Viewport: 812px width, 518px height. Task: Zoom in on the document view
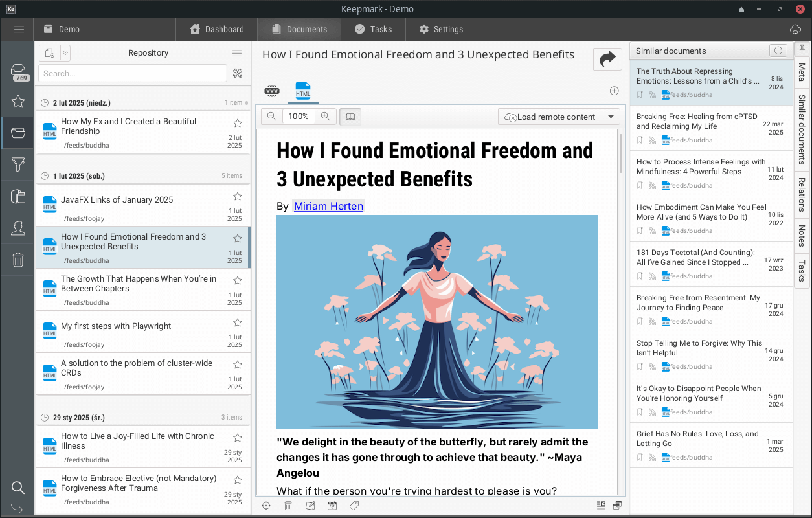point(326,117)
